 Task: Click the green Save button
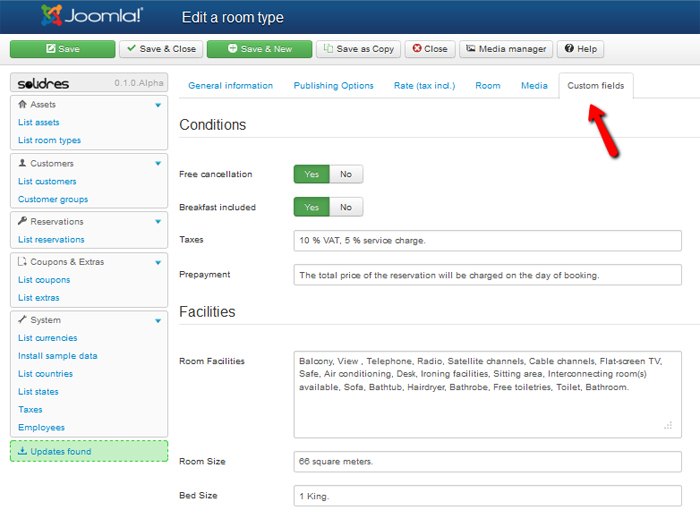click(x=62, y=49)
